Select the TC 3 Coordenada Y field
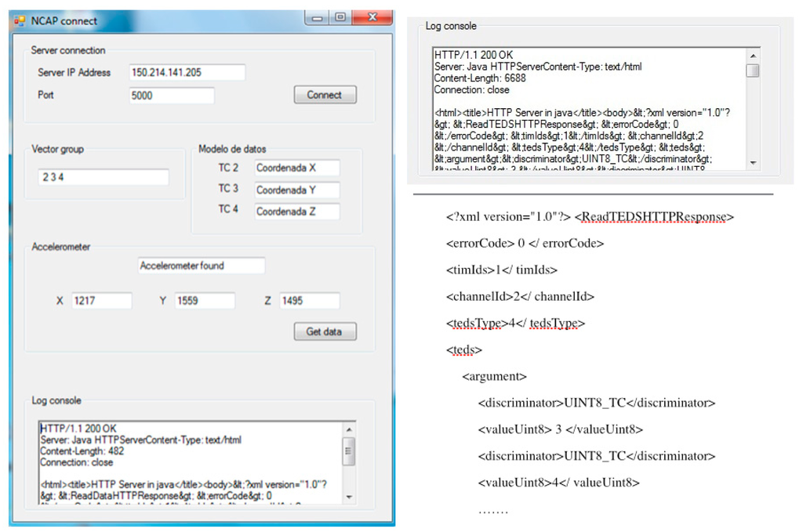The height and width of the screenshot is (532, 803). click(x=296, y=190)
